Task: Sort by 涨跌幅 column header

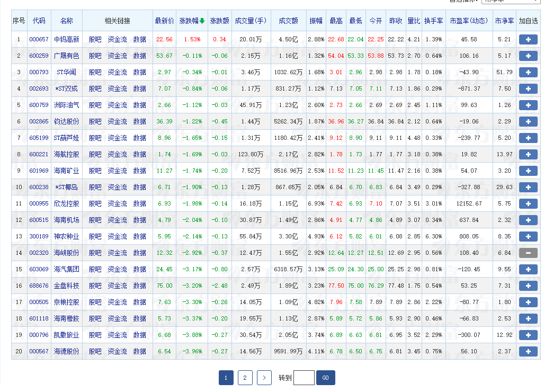Action: pos(192,21)
